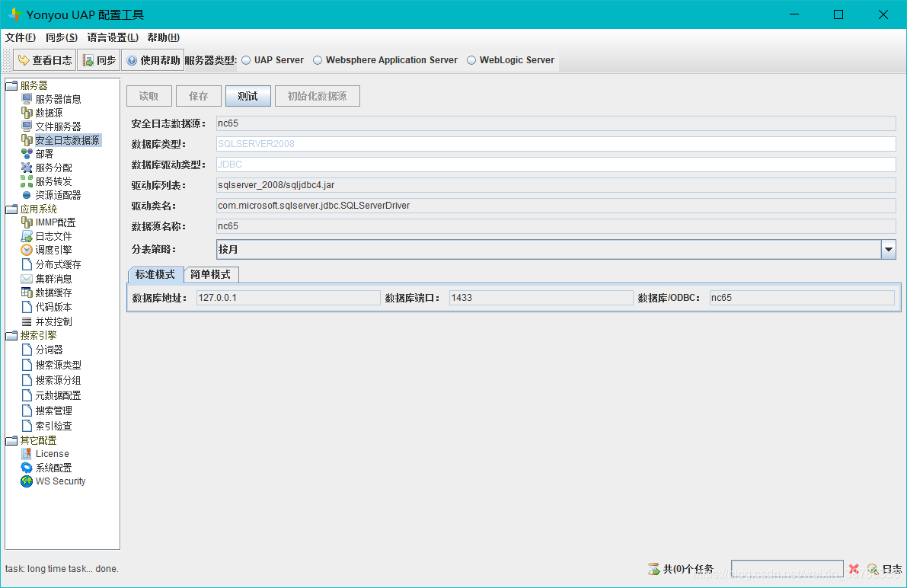Open the 语言设置(L) menu

(x=113, y=37)
